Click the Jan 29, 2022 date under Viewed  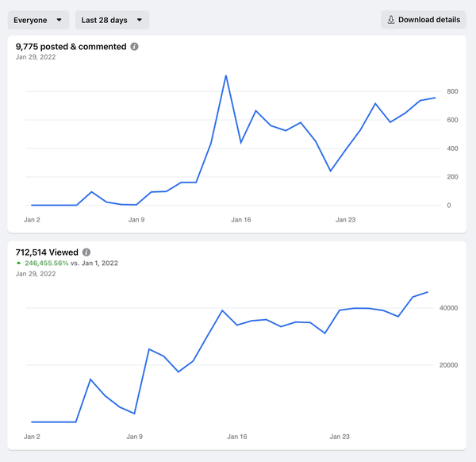pyautogui.click(x=36, y=274)
